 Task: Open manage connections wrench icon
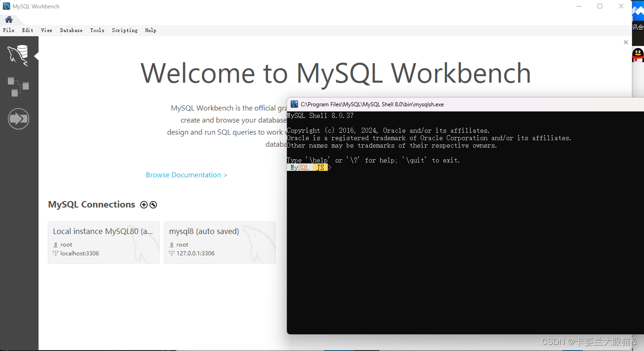coord(153,205)
